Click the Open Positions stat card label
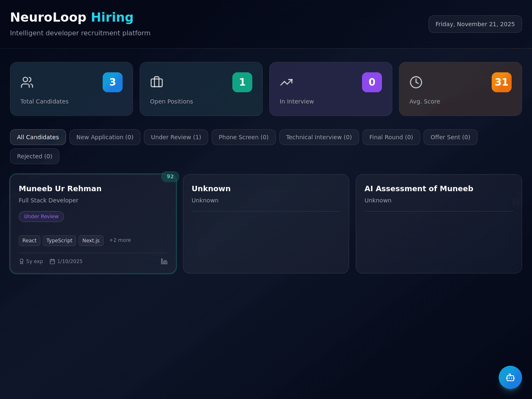 pos(172,101)
